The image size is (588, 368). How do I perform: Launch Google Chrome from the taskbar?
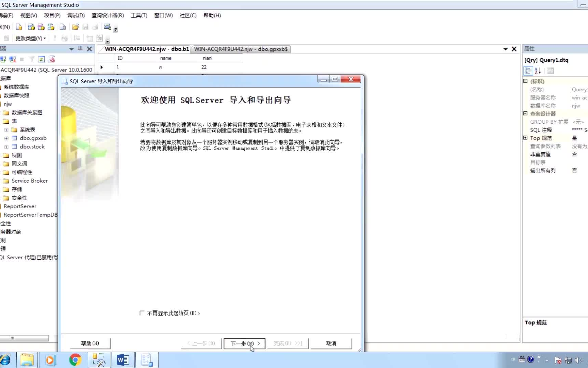pyautogui.click(x=75, y=360)
